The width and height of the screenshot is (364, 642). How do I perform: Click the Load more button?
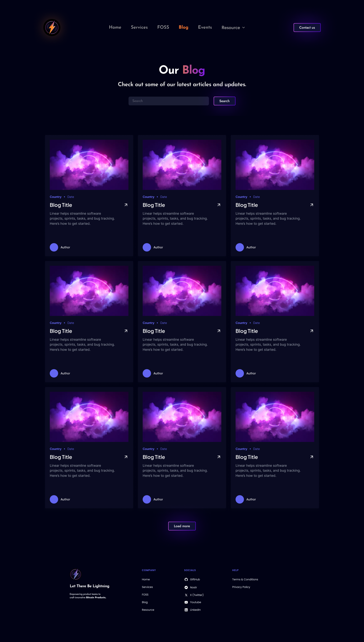click(182, 526)
